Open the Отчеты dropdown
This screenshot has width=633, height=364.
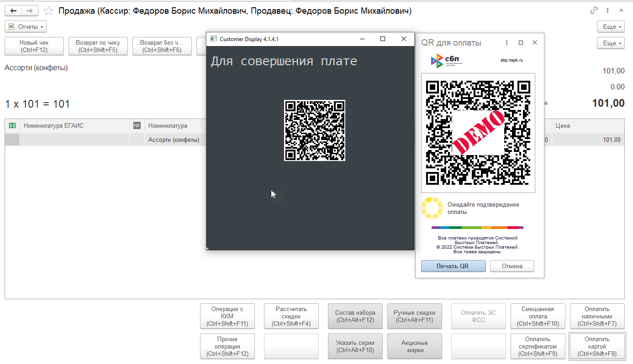[x=26, y=27]
